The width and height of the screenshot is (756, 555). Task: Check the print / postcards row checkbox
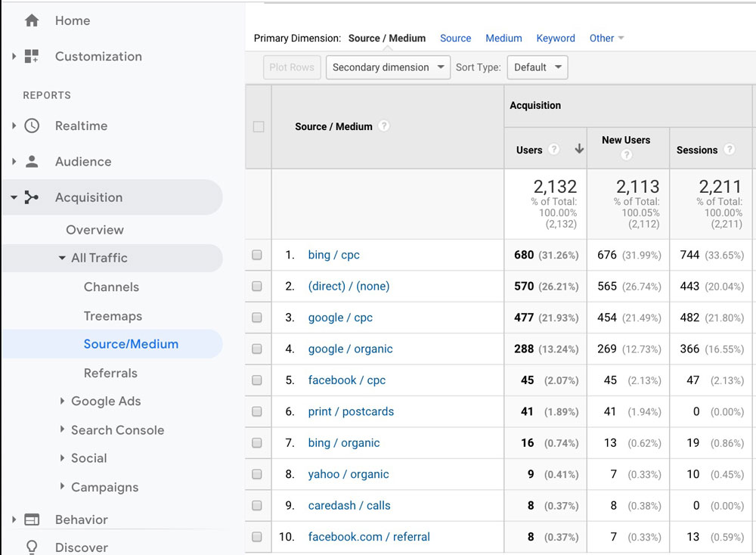click(257, 411)
